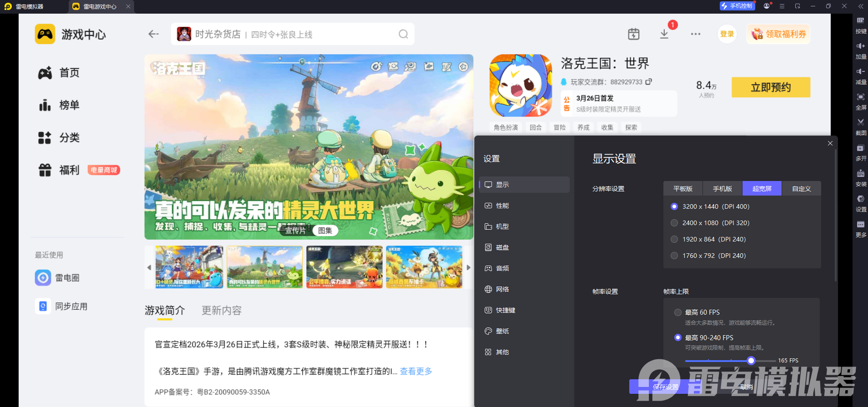
Task: Open 壁纸 settings section
Action: click(x=524, y=331)
